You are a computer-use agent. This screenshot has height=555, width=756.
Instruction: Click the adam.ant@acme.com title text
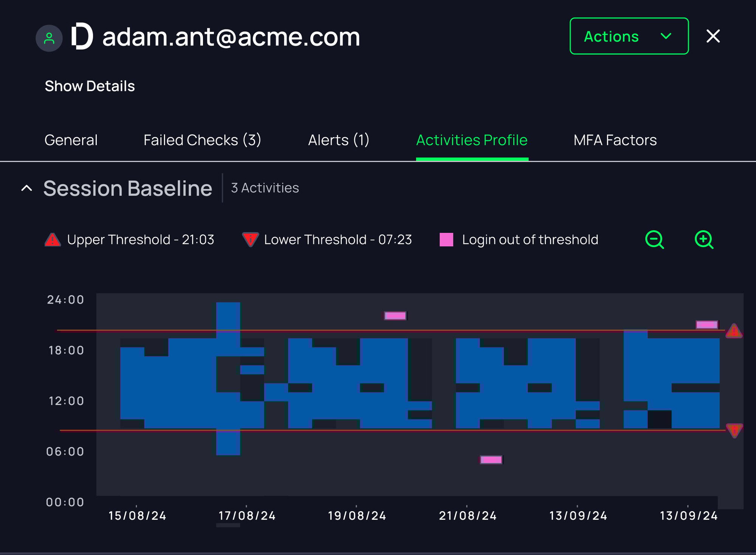(x=231, y=37)
